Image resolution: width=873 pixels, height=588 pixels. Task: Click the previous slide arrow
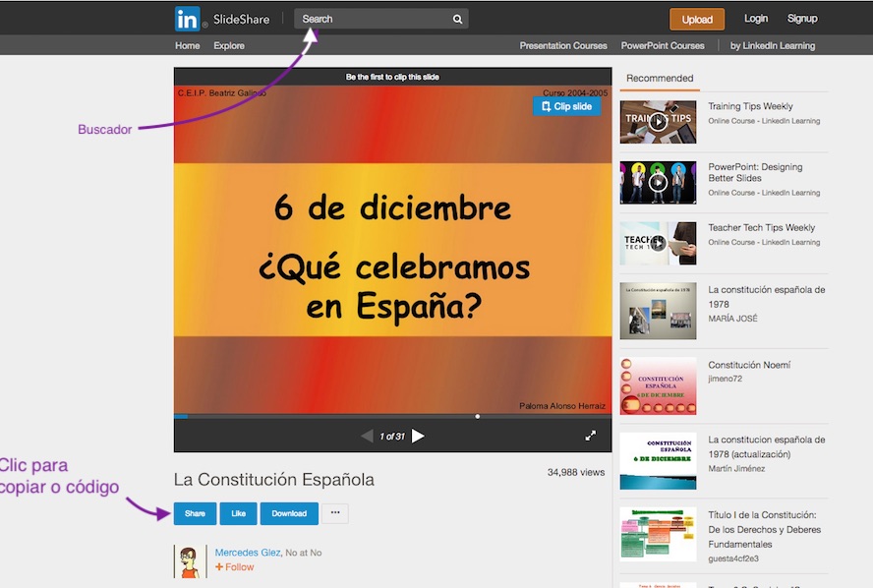point(367,435)
